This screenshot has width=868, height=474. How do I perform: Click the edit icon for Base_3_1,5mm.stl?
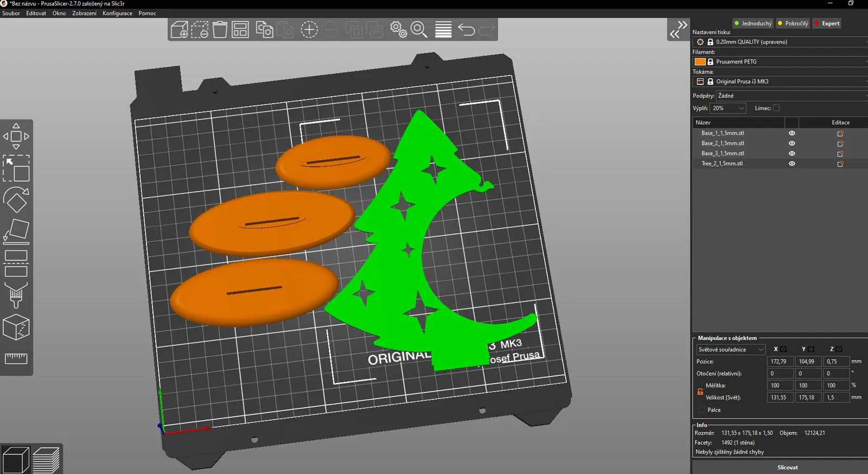click(840, 154)
